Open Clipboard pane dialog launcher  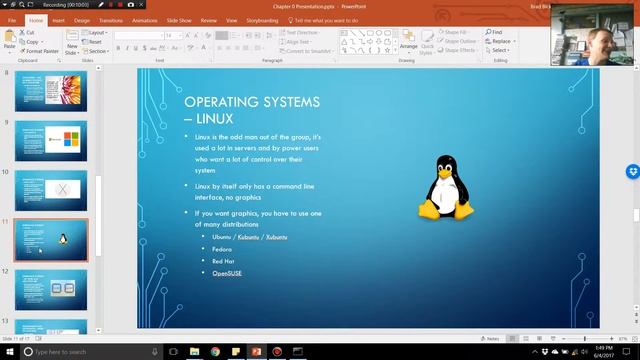point(59,60)
